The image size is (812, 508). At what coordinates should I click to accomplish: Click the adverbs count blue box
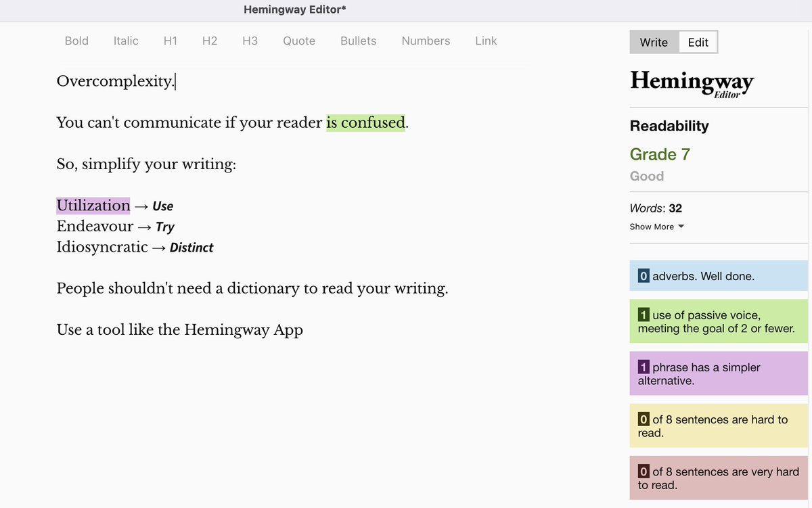pyautogui.click(x=719, y=276)
